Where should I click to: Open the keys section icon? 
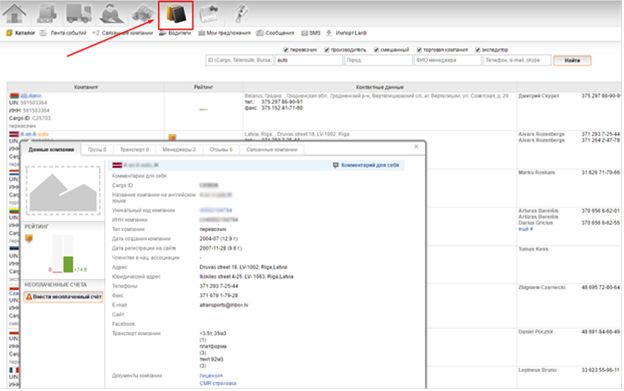[x=240, y=13]
